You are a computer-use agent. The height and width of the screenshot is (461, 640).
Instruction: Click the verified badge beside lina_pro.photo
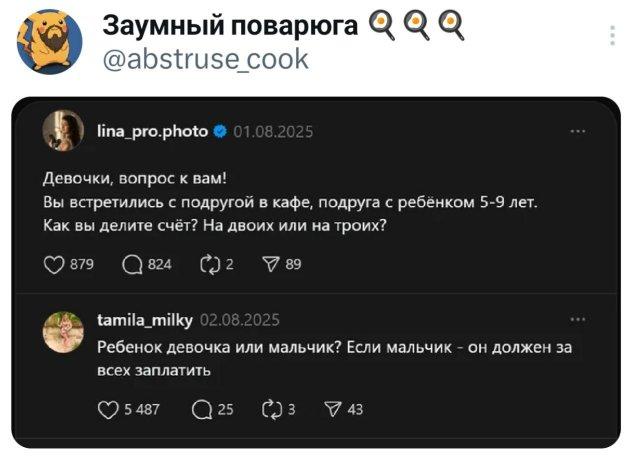[x=219, y=131]
